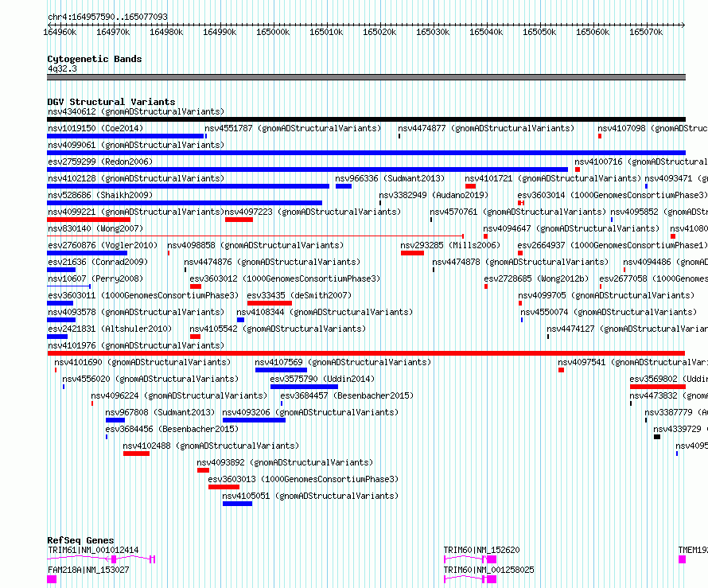708x588 pixels.
Task: Click the nsv4105051 blue variant bar
Action: click(238, 504)
